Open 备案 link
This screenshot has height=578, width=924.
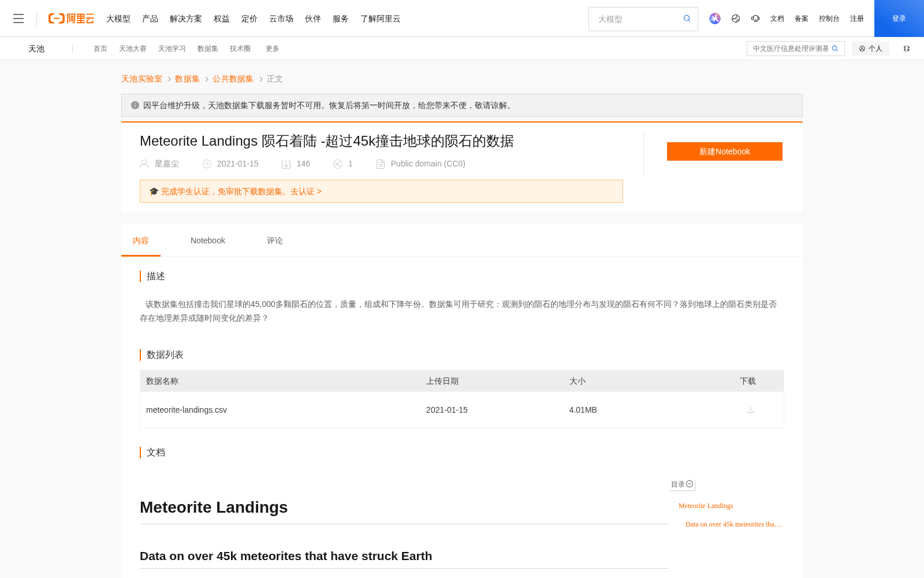click(x=802, y=18)
